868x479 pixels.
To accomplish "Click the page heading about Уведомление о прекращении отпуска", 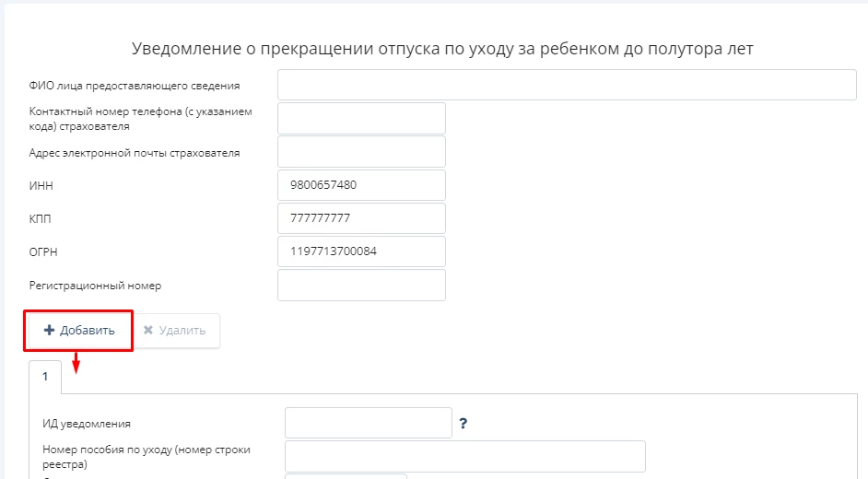I will [x=442, y=49].
